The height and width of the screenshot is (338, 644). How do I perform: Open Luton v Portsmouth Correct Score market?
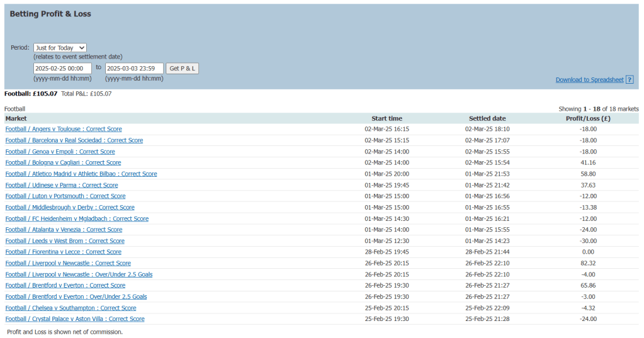65,196
